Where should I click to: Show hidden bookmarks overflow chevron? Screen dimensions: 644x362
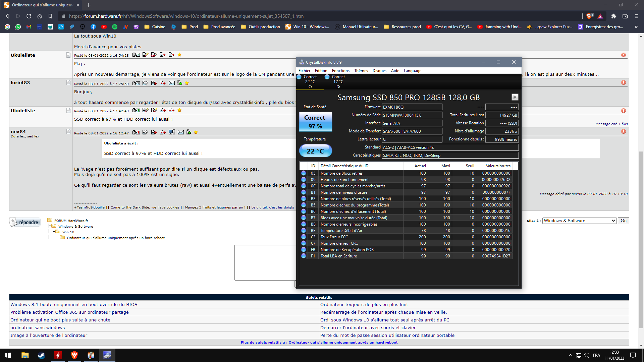click(636, 27)
